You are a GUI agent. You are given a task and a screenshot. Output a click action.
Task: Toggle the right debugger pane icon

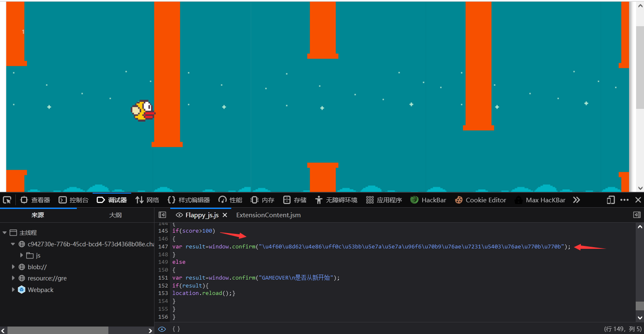click(637, 215)
